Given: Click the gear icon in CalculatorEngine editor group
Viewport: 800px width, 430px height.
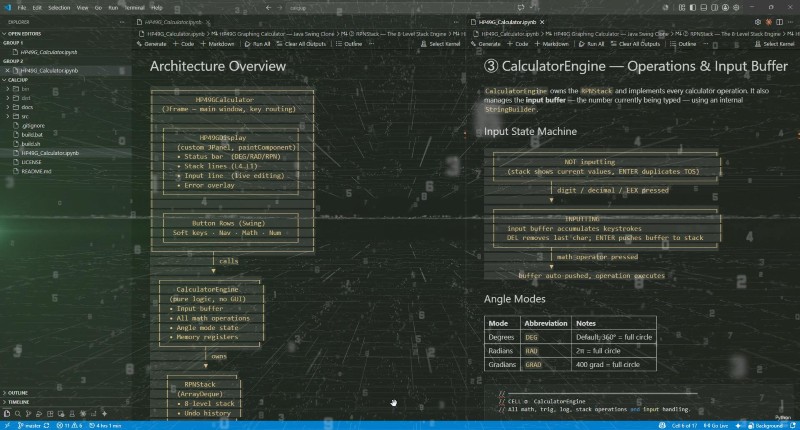Looking at the screenshot, I should pos(758,22).
